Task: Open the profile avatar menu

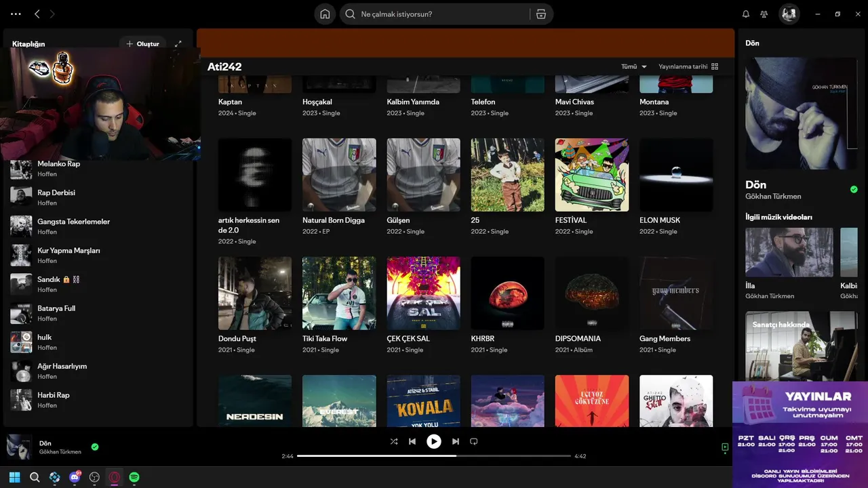Action: pos(789,14)
